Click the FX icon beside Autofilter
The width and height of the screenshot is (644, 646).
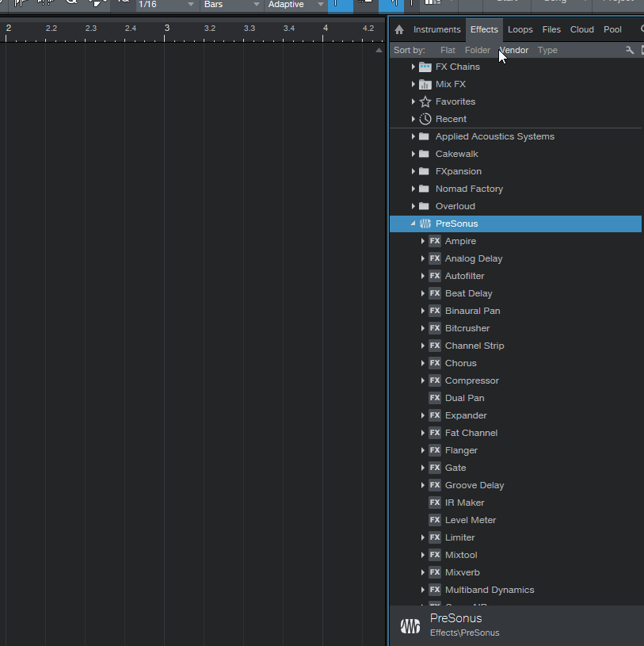click(435, 276)
